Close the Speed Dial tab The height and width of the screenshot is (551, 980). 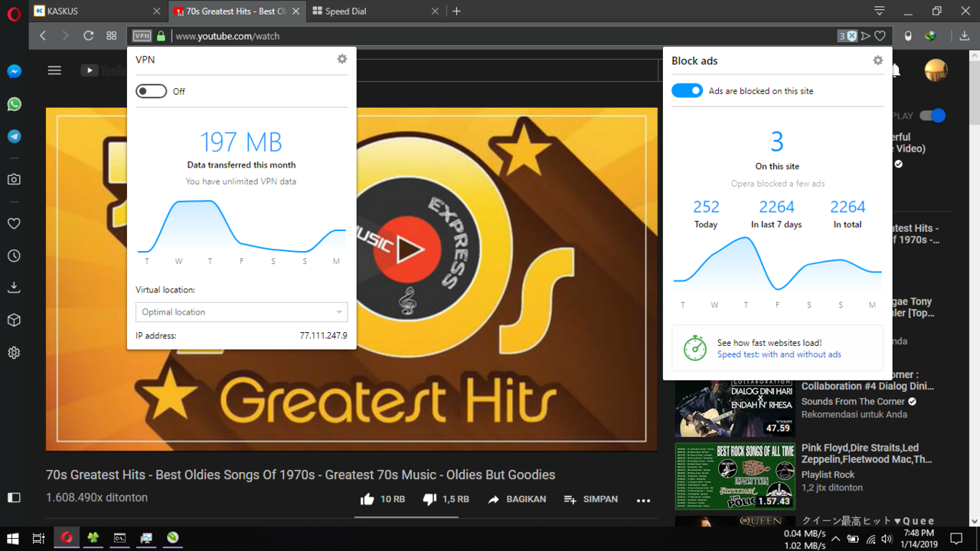[435, 11]
